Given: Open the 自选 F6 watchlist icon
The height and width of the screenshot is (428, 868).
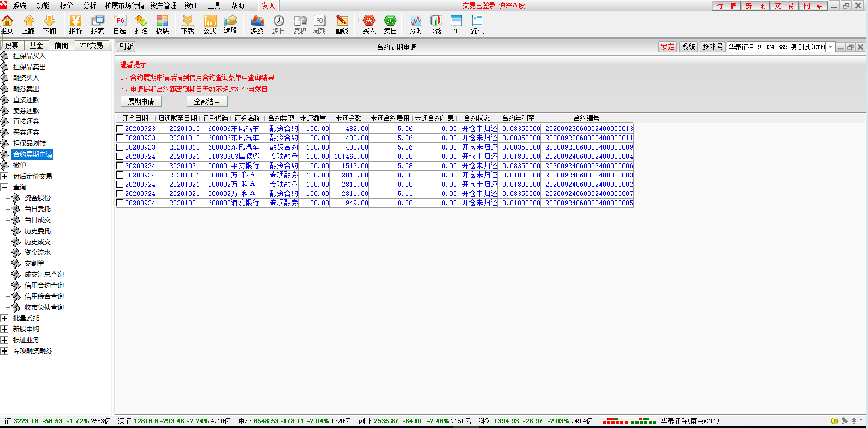Looking at the screenshot, I should [120, 25].
